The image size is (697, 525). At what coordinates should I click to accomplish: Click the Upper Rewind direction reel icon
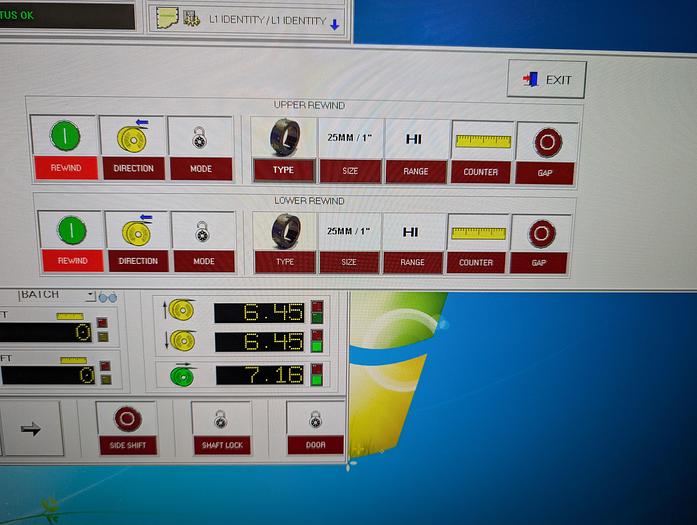(x=133, y=136)
